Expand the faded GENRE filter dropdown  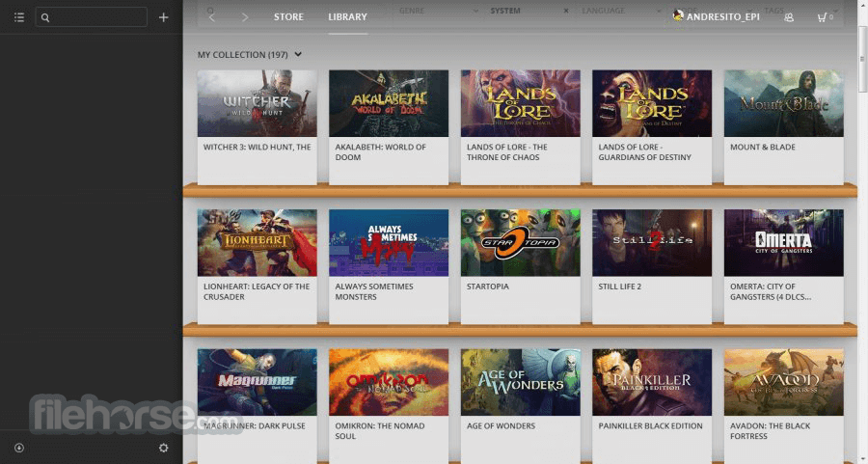point(439,11)
